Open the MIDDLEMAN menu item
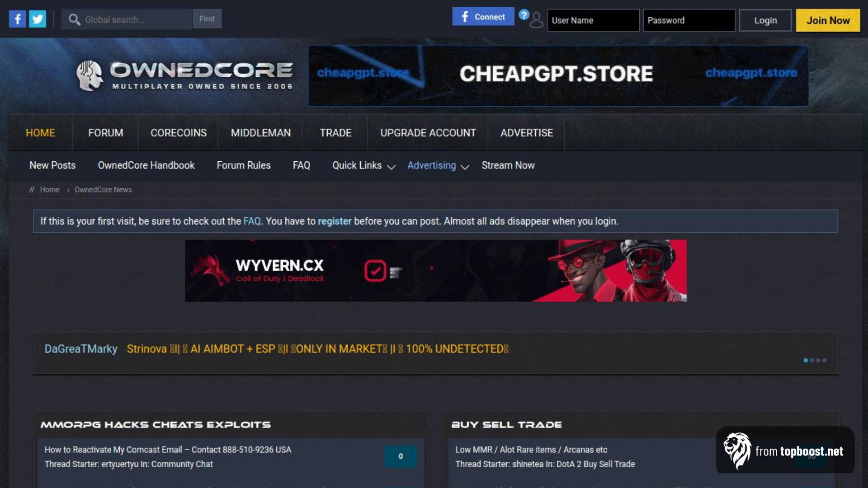Viewport: 868px width, 488px height. [261, 133]
